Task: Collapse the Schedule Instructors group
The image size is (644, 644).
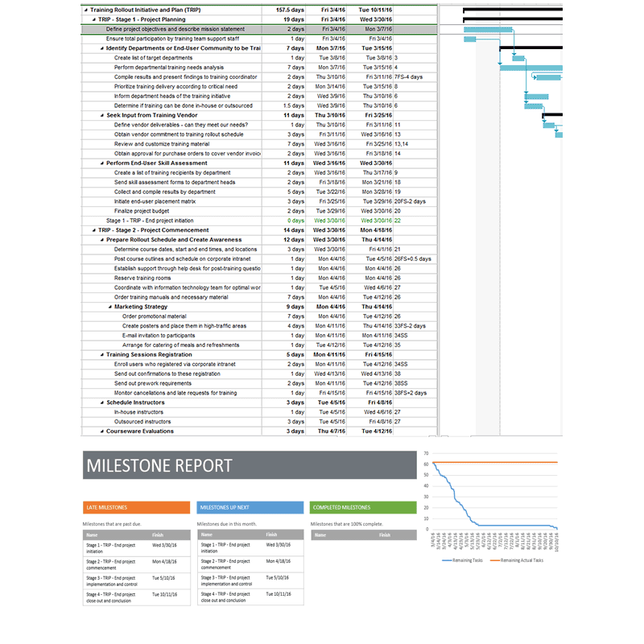Action: coord(102,402)
